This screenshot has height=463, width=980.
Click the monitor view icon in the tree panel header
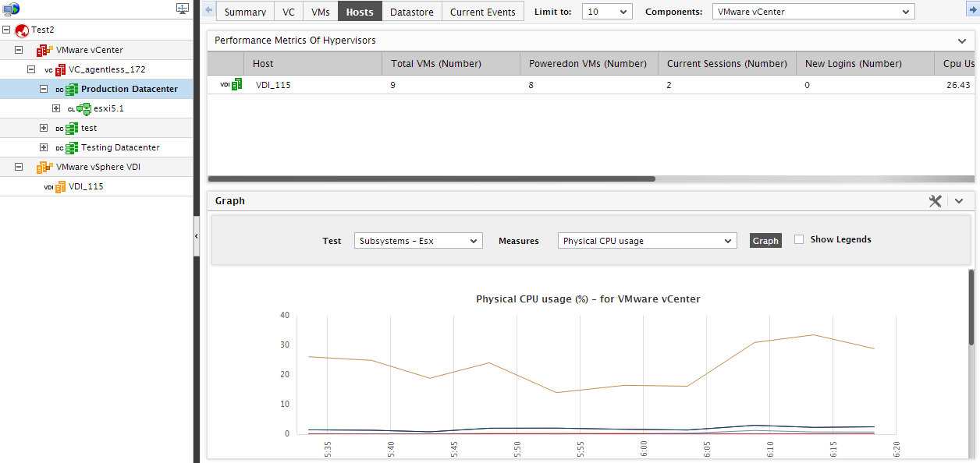(183, 9)
